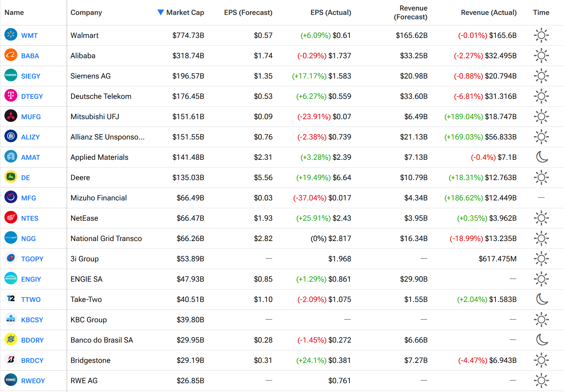Screen dimensions: 564x392
Task: Open the NGG ticker link
Action: coord(28,239)
